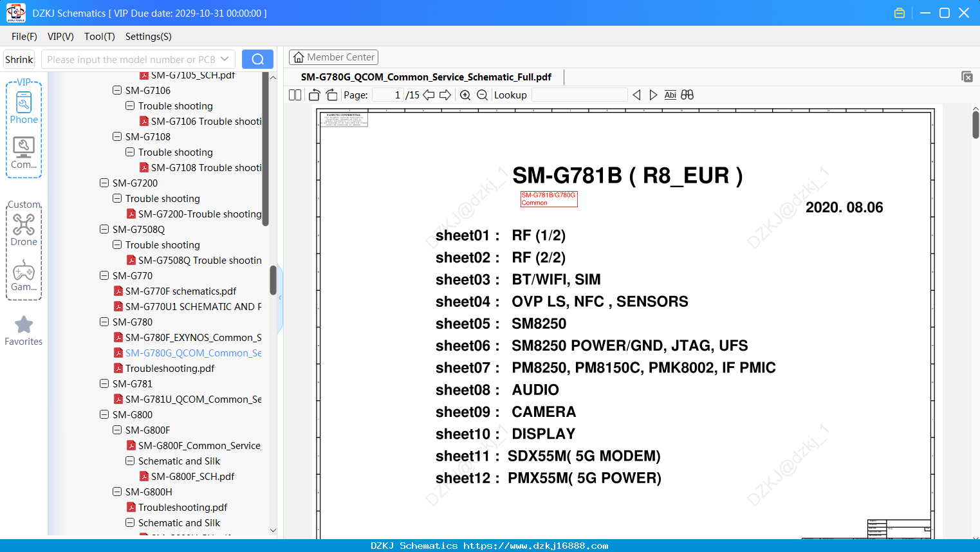Collapse the SM-G800 tree node
Viewport: 980px width, 552px height.
[104, 414]
